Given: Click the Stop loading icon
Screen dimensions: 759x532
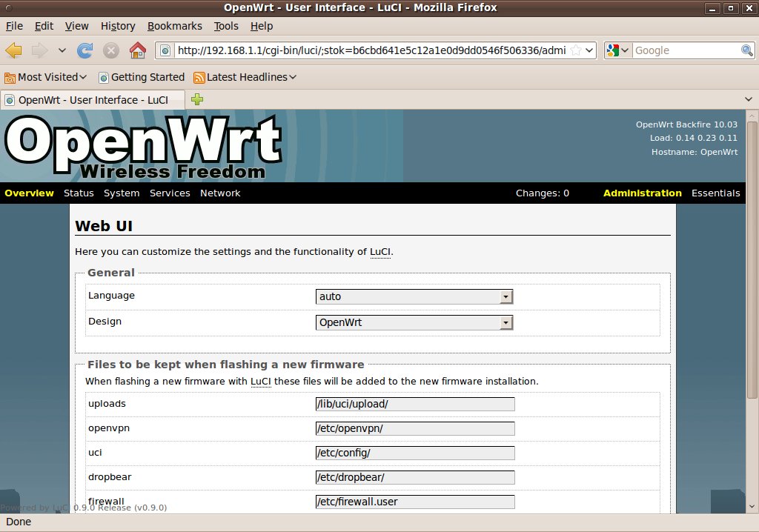Looking at the screenshot, I should [x=111, y=50].
